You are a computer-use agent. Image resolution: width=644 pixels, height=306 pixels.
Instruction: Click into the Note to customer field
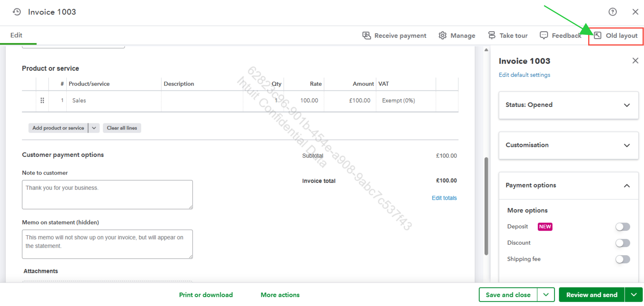pyautogui.click(x=107, y=194)
